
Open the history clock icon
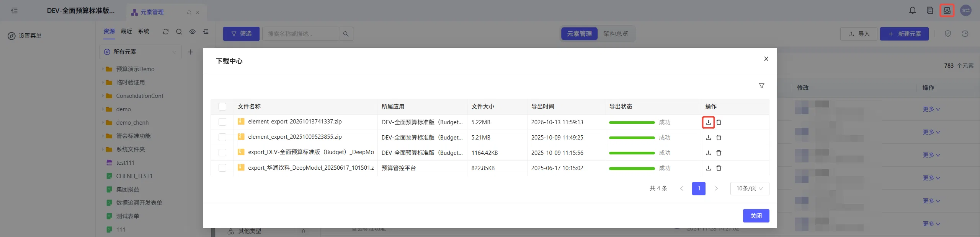coord(965,34)
